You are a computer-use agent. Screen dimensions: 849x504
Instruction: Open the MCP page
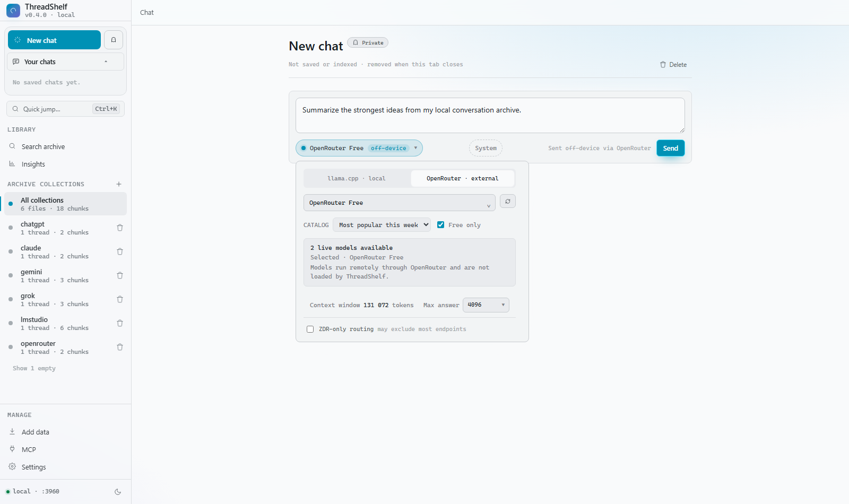pos(65,449)
